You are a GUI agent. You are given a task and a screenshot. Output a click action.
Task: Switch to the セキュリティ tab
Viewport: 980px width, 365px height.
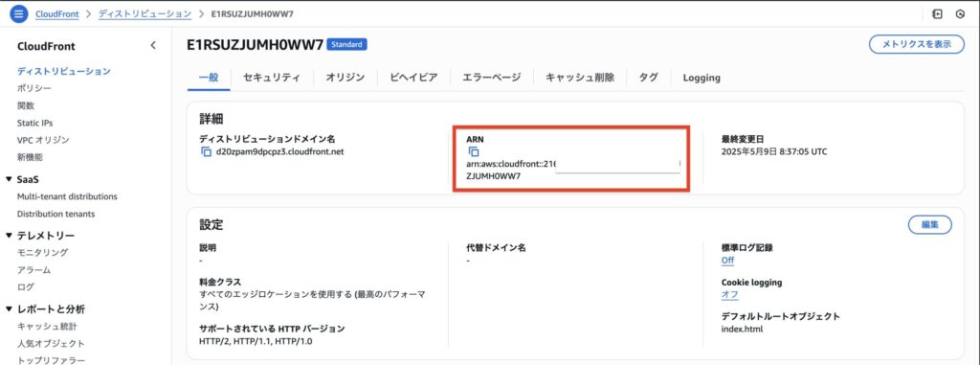[272, 78]
